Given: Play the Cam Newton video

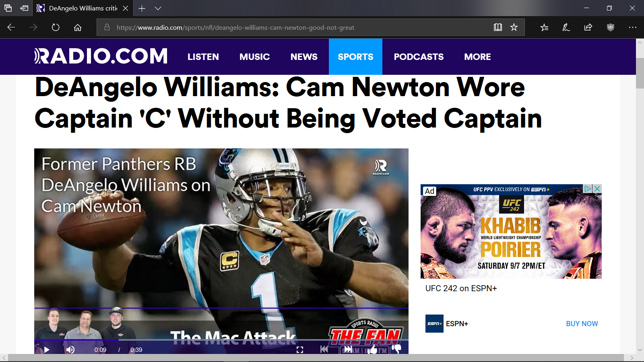Looking at the screenshot, I should click(x=47, y=350).
